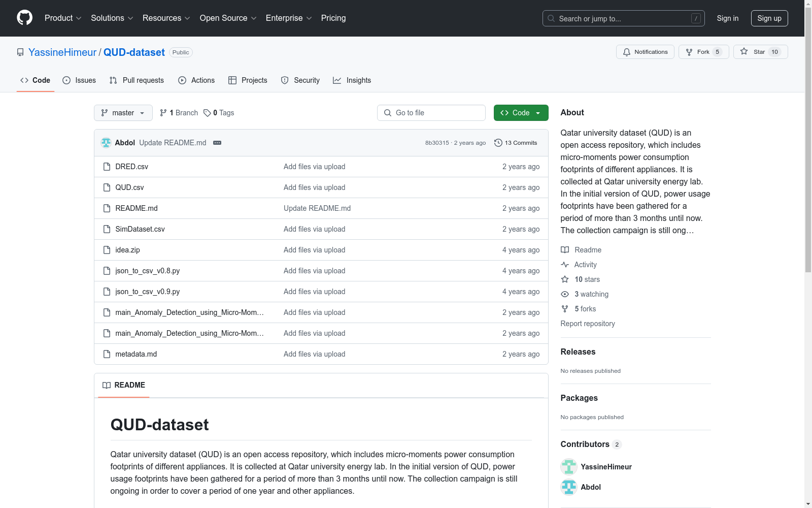The width and height of the screenshot is (812, 508).
Task: Open the Insights tab
Action: (352, 80)
